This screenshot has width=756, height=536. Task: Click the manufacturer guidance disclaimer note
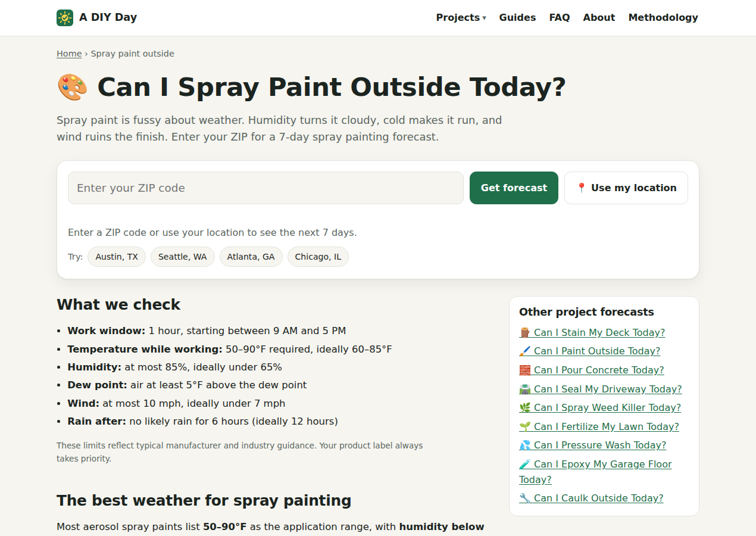240,452
